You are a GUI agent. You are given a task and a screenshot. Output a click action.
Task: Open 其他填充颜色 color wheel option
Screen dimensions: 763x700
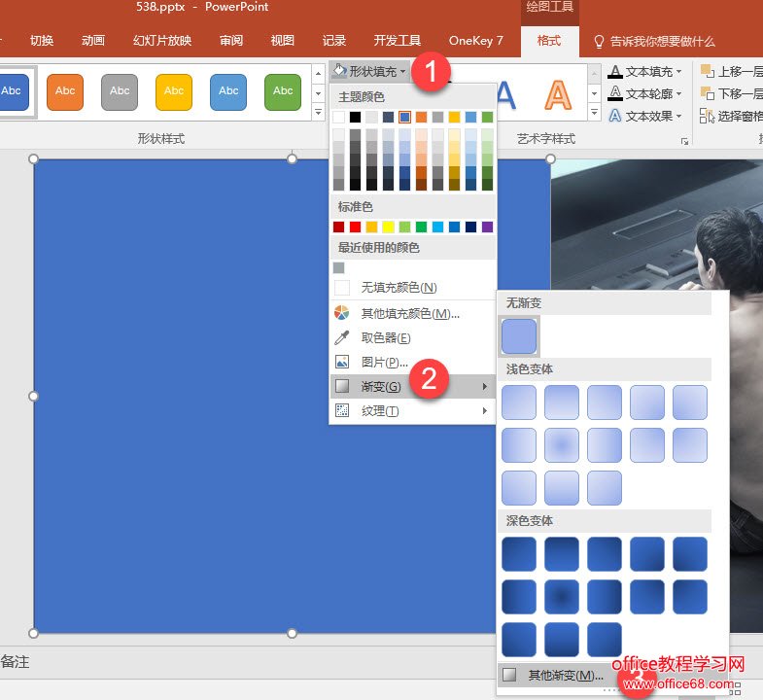point(341,313)
